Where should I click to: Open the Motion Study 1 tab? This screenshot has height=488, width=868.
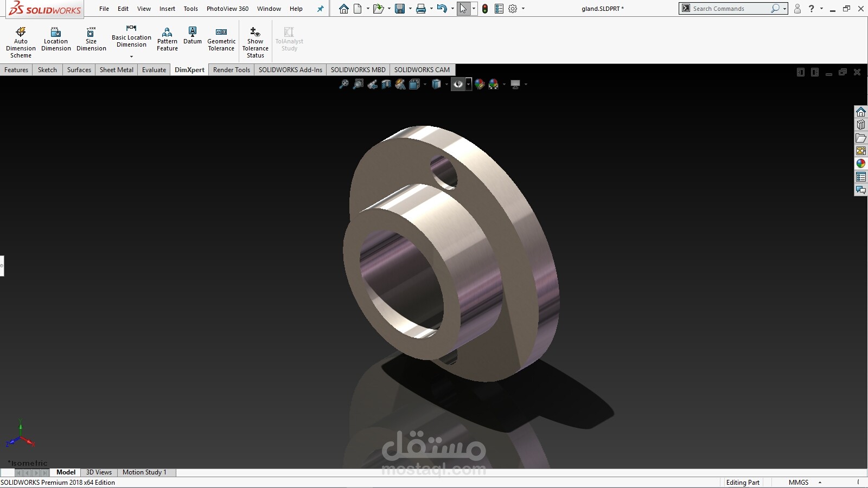coord(144,472)
